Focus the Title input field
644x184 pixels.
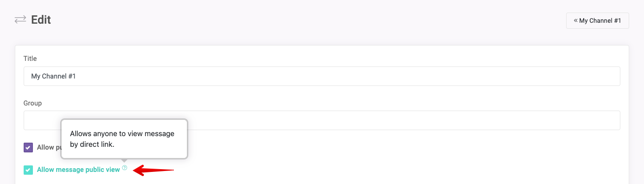pos(322,76)
